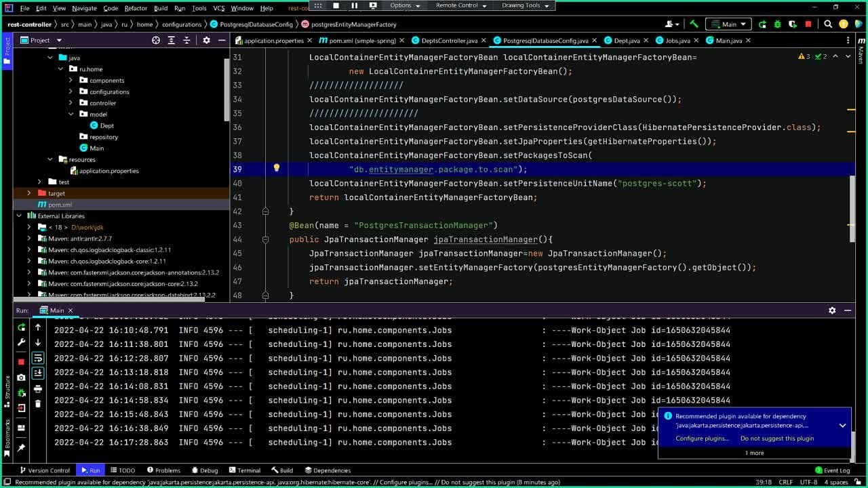Collapse the model package folder
Screen dimensions: 868x488
(71, 115)
